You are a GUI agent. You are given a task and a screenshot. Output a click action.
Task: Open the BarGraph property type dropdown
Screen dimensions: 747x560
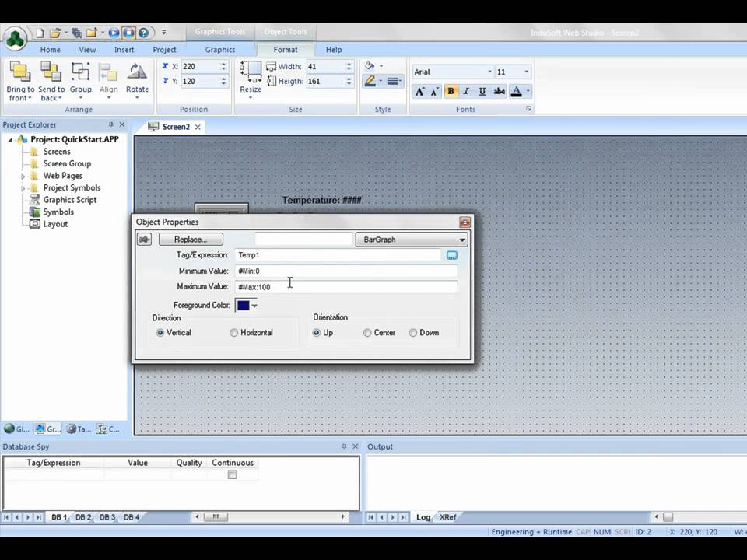coord(412,240)
